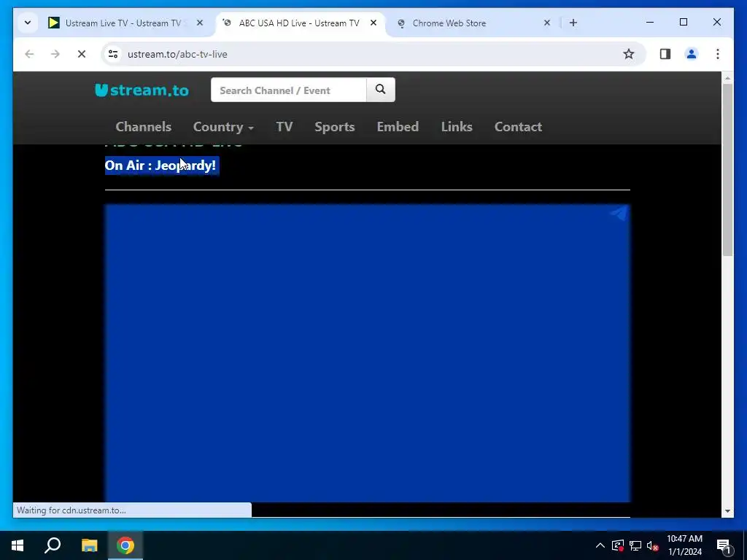Open the notification center icon
Screen dimensions: 747x560
[x=724, y=545]
